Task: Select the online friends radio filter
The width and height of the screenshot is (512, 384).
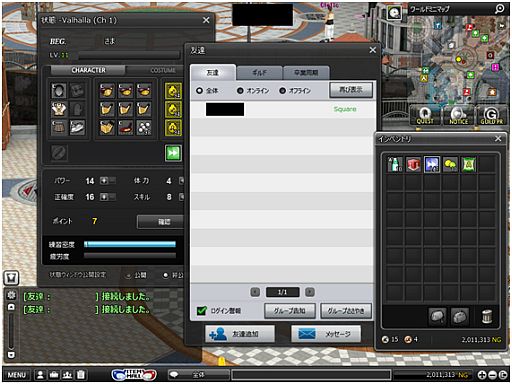Action: click(x=240, y=91)
